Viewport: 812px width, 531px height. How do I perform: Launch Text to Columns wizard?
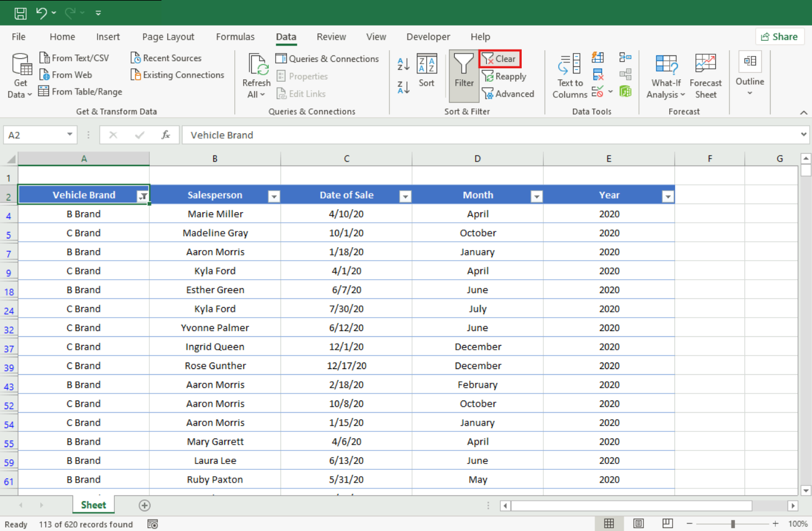tap(570, 76)
